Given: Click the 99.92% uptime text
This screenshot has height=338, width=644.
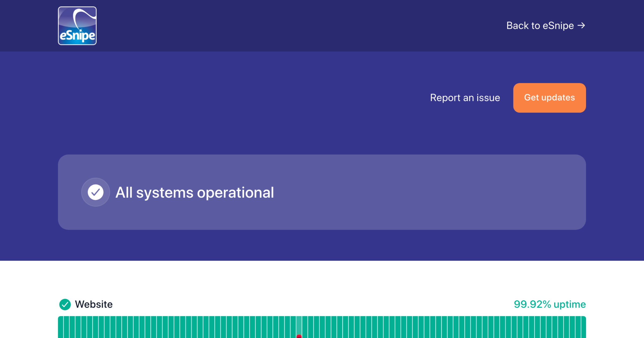Looking at the screenshot, I should pos(550,304).
